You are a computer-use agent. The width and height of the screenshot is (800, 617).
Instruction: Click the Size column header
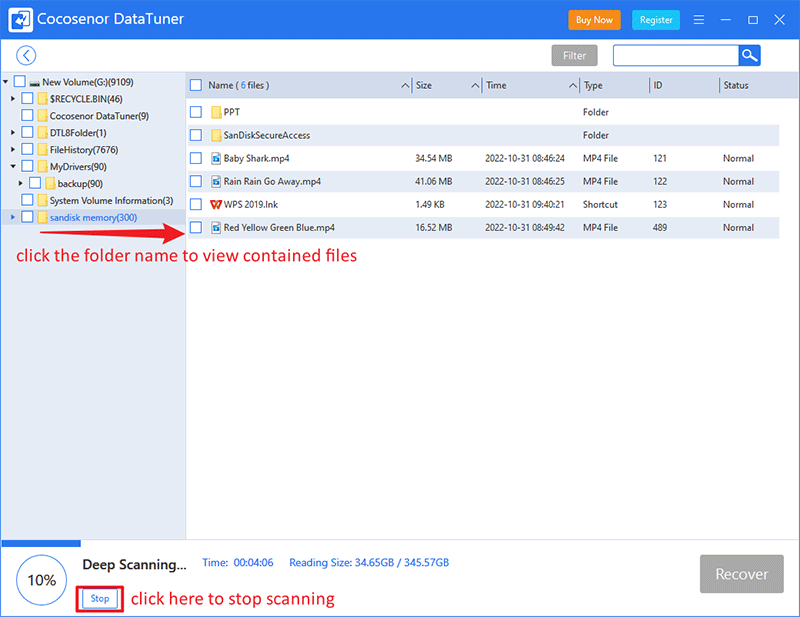(x=424, y=85)
